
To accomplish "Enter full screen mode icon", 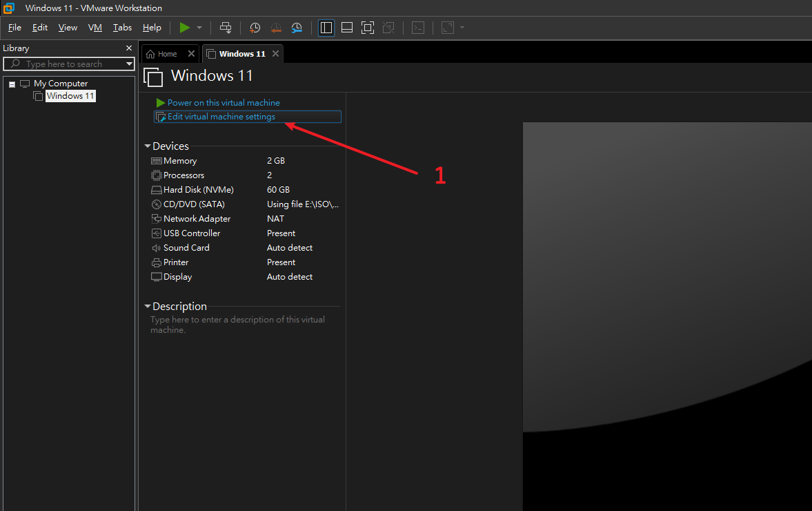I will pyautogui.click(x=368, y=28).
